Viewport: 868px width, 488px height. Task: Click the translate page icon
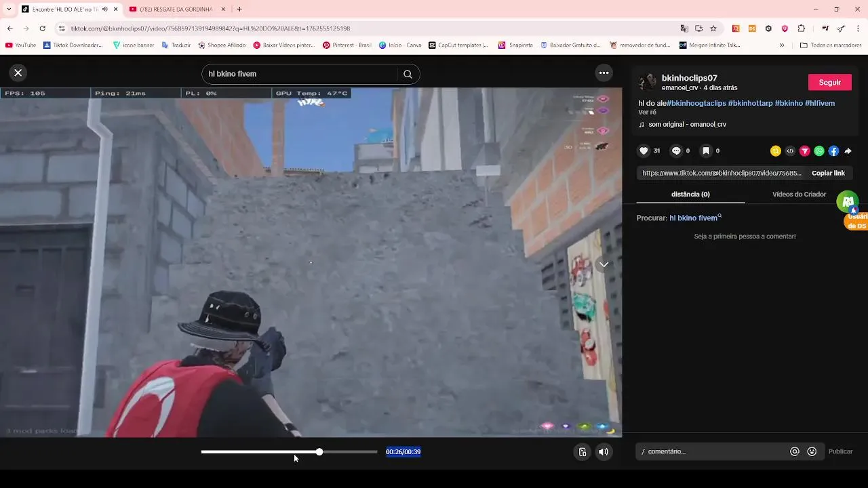tap(684, 28)
